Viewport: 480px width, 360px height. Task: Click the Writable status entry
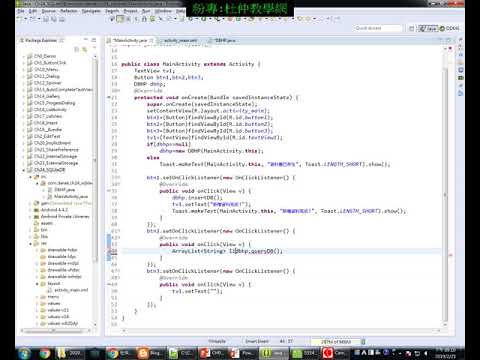217,341
